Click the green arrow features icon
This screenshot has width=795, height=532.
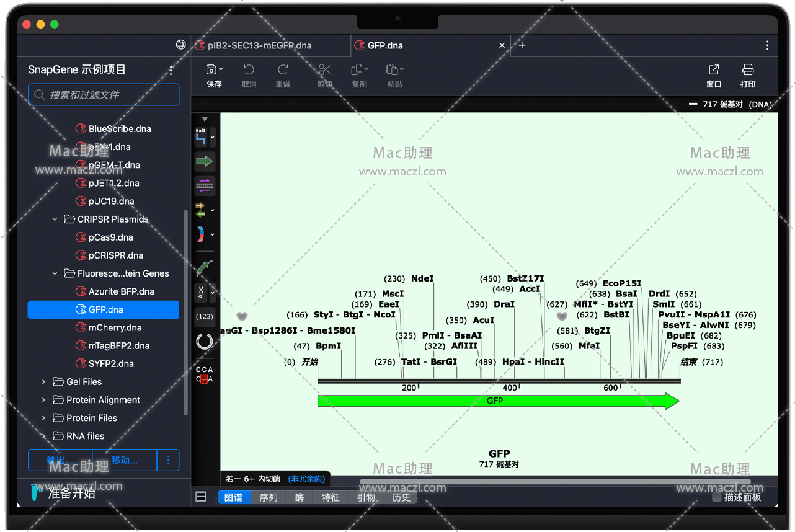click(204, 161)
